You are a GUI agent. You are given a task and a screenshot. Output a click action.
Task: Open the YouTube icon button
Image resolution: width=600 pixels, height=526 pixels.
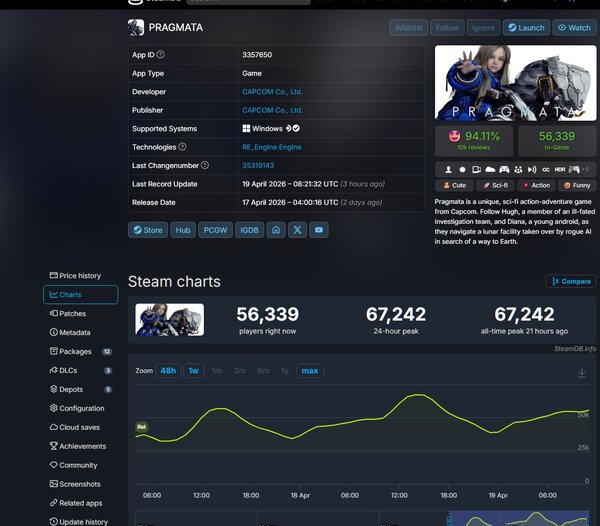click(319, 230)
